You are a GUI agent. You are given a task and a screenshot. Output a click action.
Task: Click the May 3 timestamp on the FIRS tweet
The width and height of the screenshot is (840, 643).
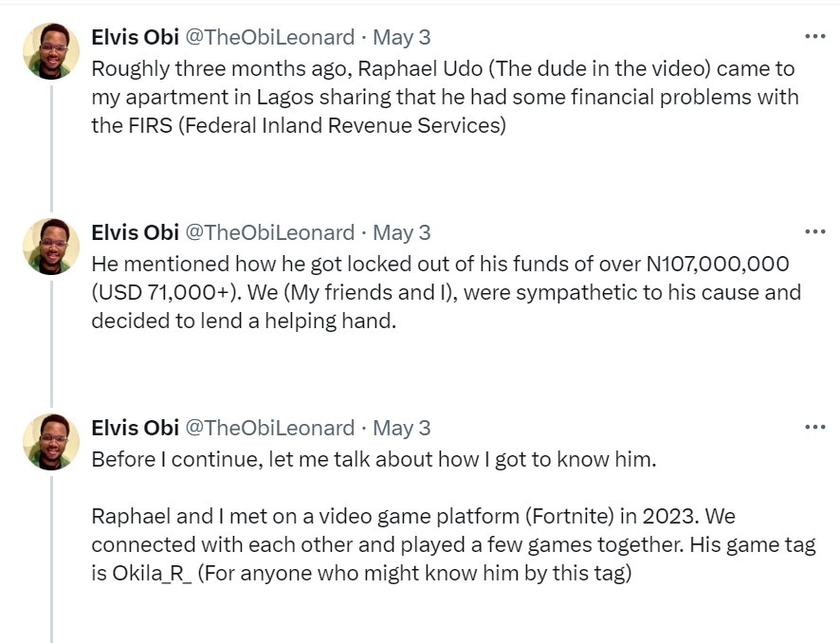coord(402,37)
